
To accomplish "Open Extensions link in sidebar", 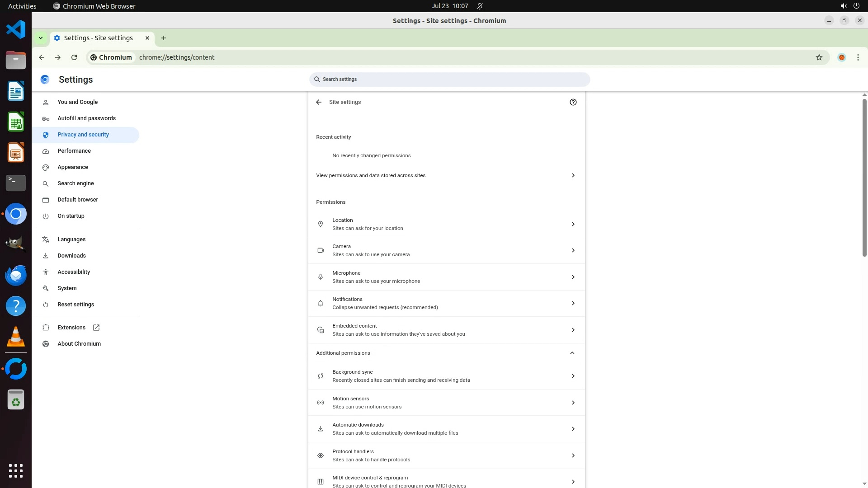I will [x=71, y=328].
